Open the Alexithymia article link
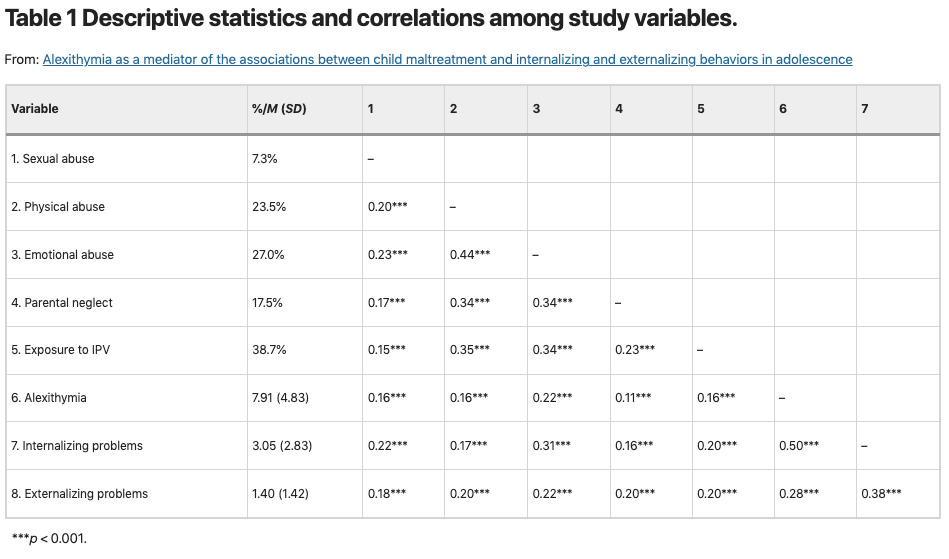Viewport: 949px width, 559px height. pos(447,60)
